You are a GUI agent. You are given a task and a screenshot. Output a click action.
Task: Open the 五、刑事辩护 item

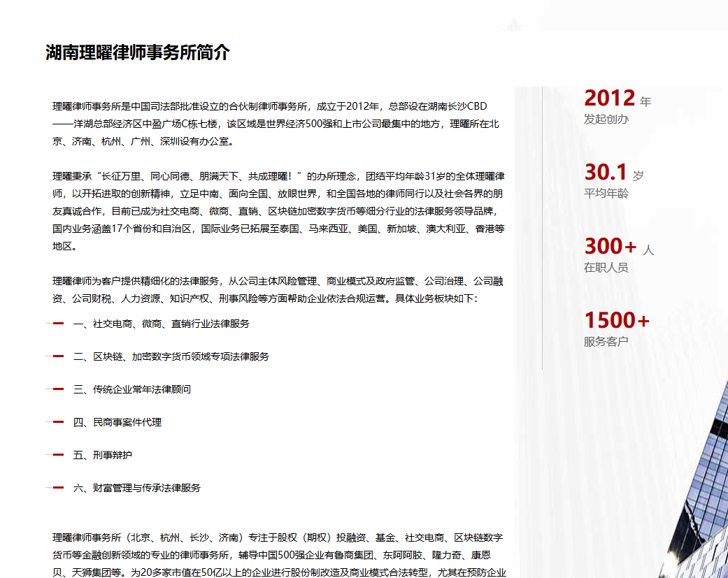coord(102,455)
